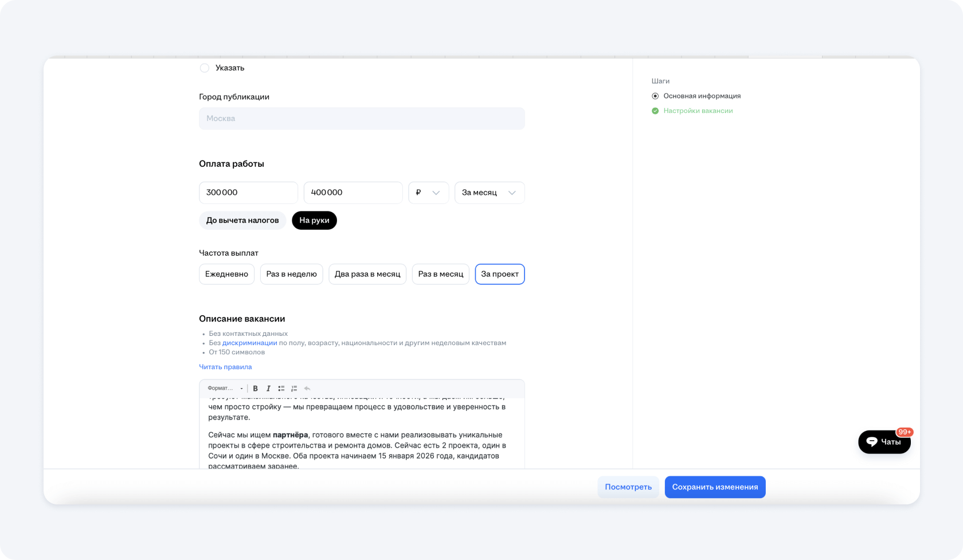963x560 pixels.
Task: Open the Формат text style dropdown
Action: click(x=225, y=389)
